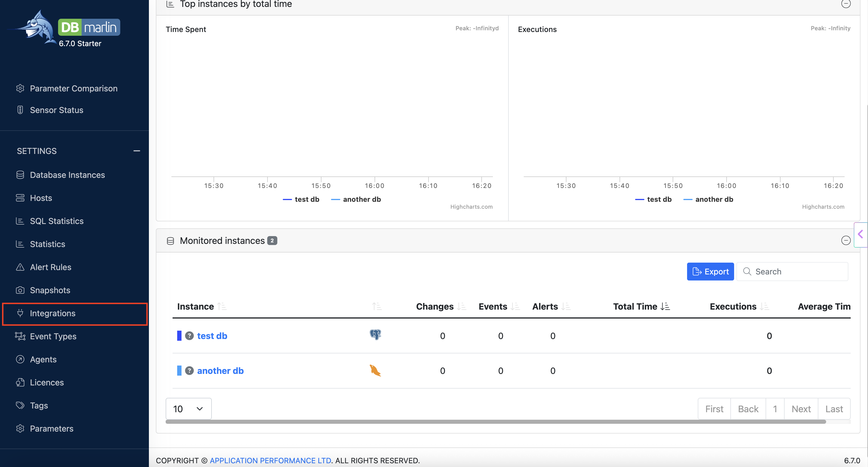Sort by Changes column
The width and height of the screenshot is (868, 467).
(x=441, y=306)
